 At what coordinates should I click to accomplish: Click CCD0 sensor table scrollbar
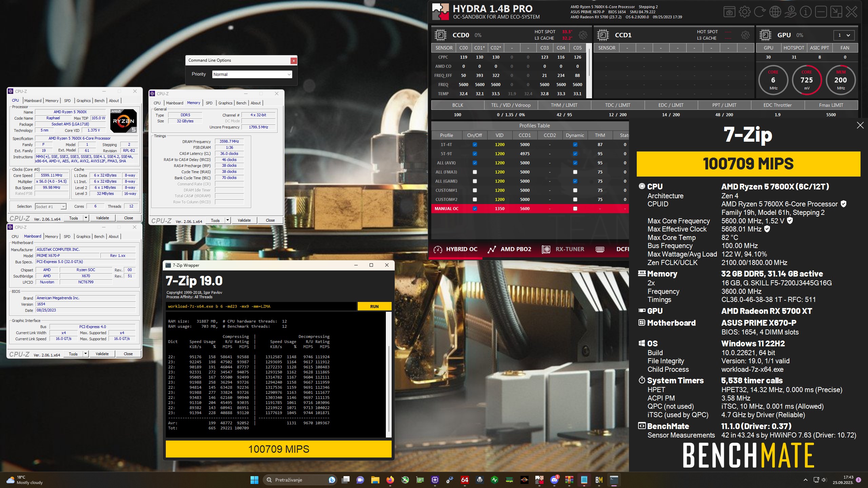tap(590, 71)
